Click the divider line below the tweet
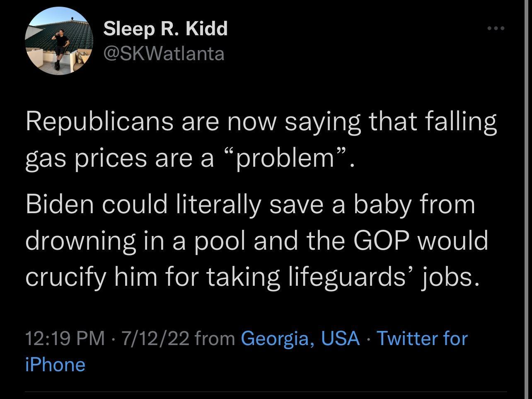 point(266,389)
